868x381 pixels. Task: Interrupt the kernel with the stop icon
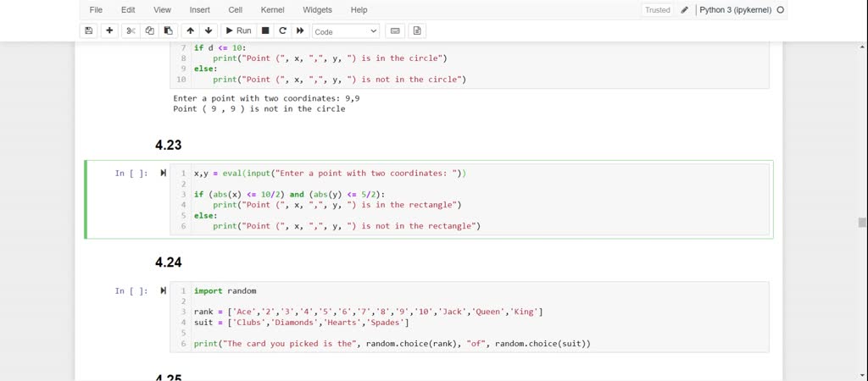(265, 31)
